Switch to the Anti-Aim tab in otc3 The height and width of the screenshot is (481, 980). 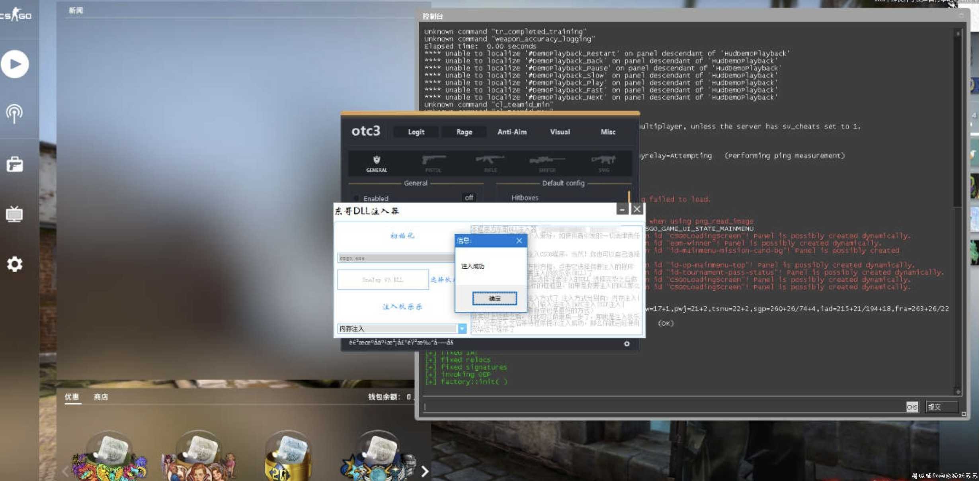[512, 132]
